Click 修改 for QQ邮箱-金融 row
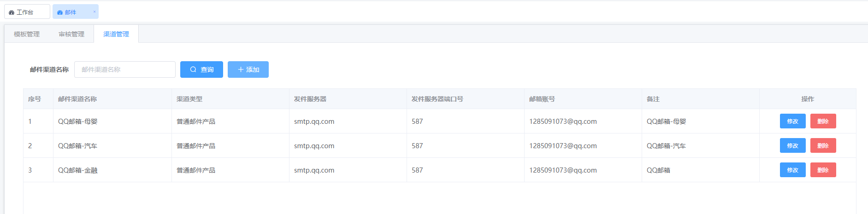Image resolution: width=868 pixels, height=214 pixels. point(793,170)
